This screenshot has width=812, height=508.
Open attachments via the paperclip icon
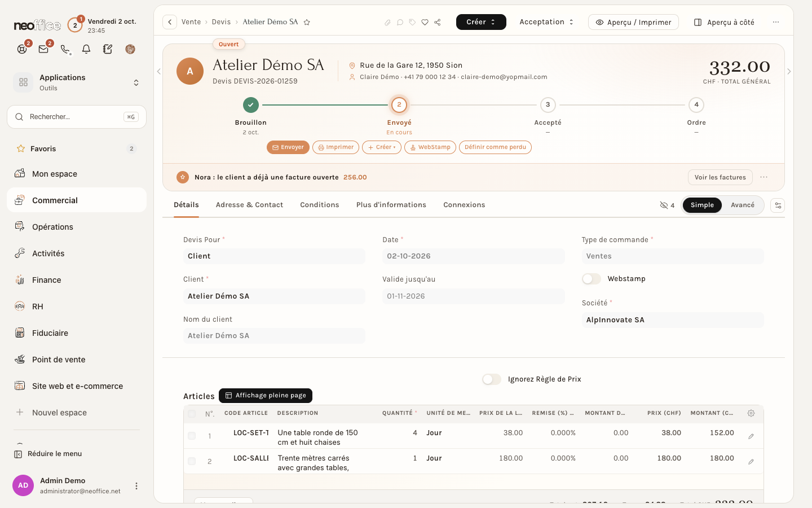click(x=387, y=23)
